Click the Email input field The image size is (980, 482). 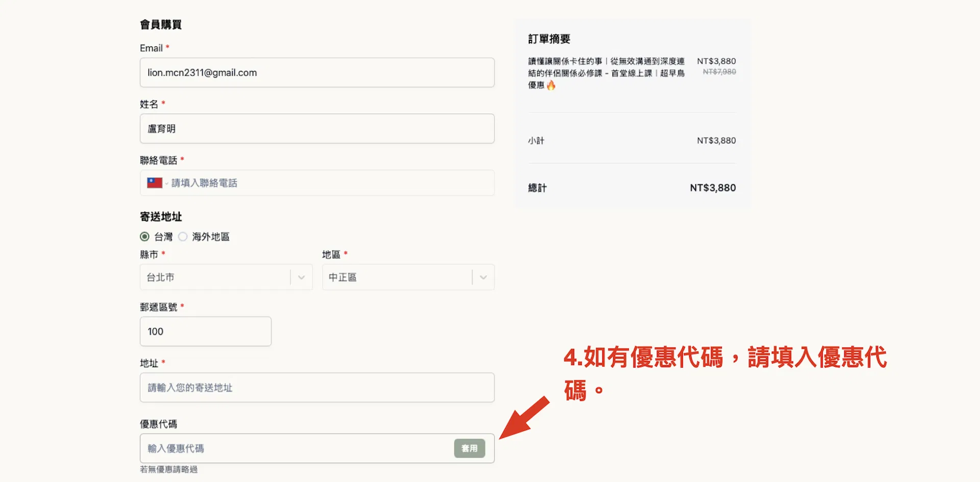[x=317, y=73]
